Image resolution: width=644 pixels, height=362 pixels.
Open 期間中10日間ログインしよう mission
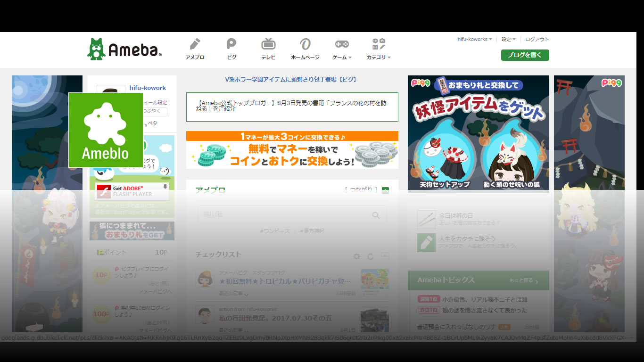click(142, 311)
